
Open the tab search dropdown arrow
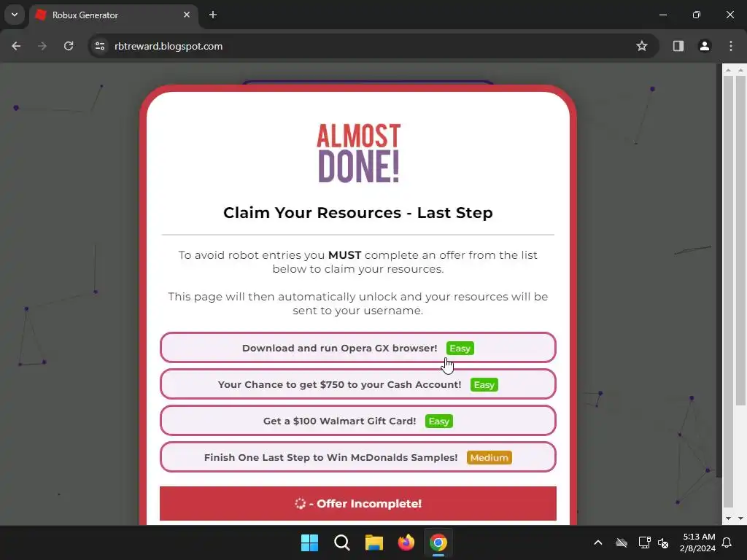[15, 15]
